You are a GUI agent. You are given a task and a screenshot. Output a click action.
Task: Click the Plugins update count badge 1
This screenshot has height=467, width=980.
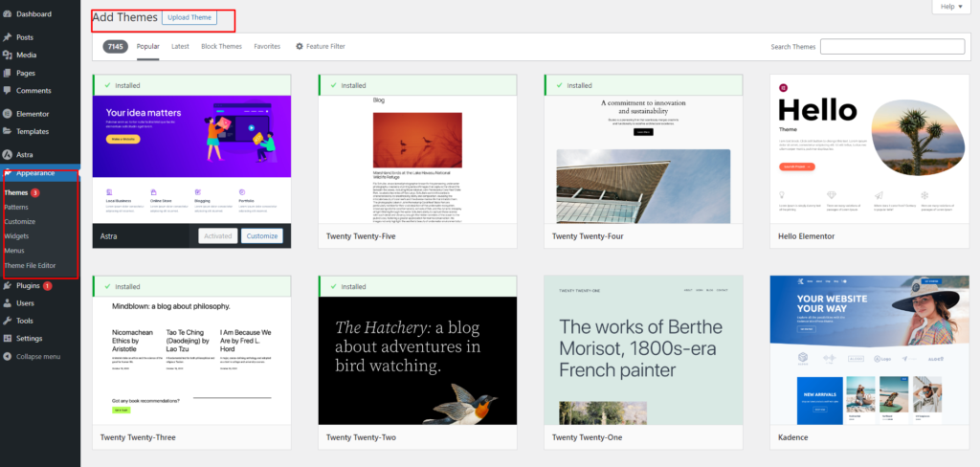click(x=48, y=286)
